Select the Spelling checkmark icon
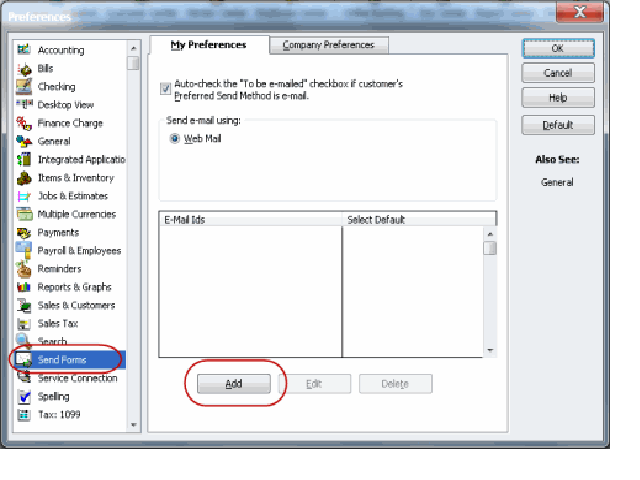This screenshot has height=480, width=640. [24, 396]
